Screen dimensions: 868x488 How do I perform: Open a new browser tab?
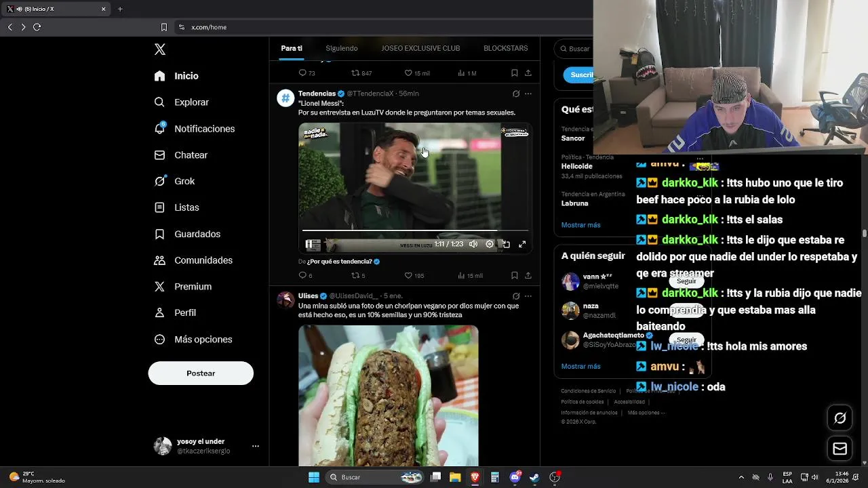point(120,9)
